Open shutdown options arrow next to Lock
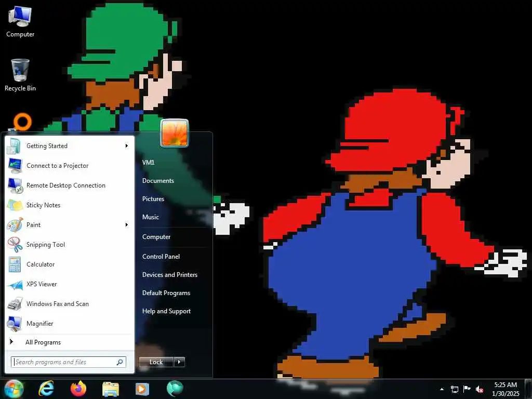 (179, 362)
